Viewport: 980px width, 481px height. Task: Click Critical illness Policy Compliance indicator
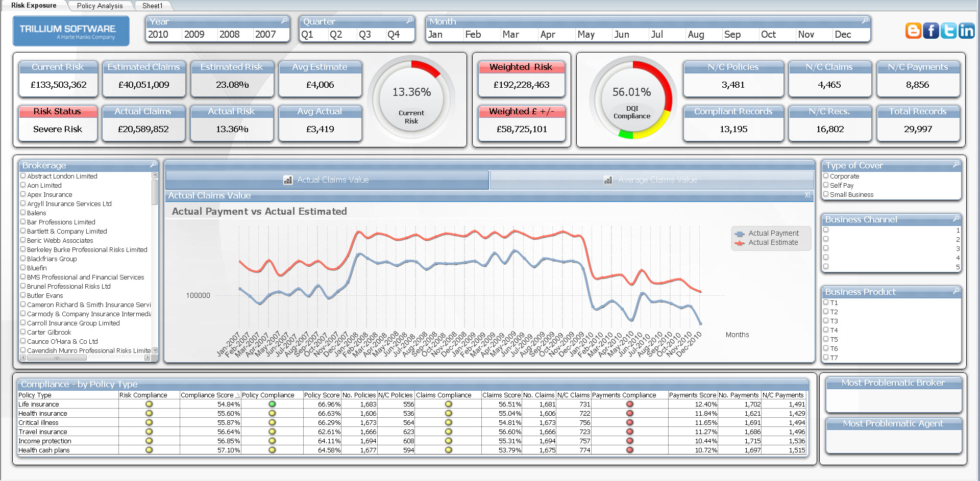pos(272,422)
